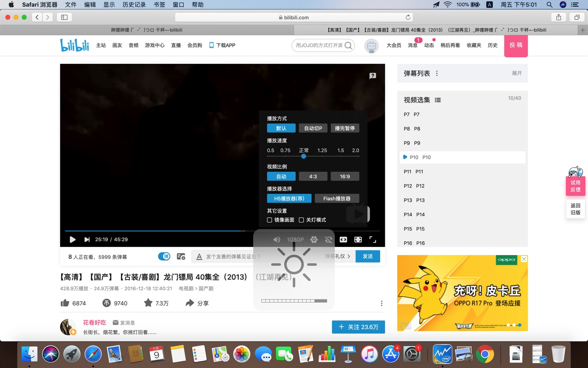
Task: Toggle the loop playback icon in player
Action: [328, 240]
